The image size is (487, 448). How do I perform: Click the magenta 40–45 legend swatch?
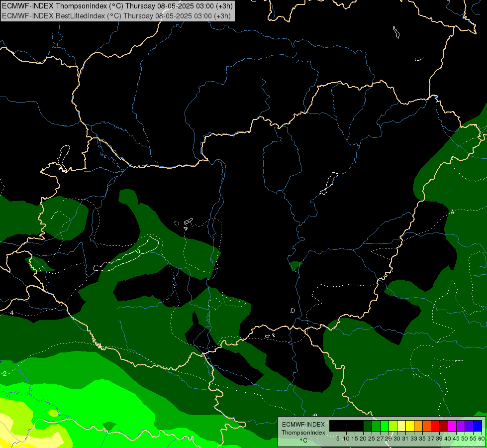click(452, 426)
